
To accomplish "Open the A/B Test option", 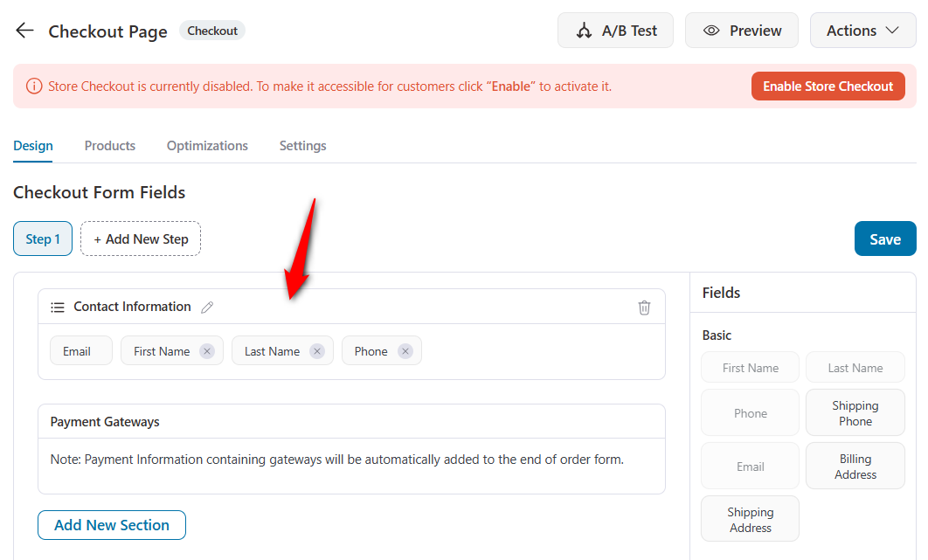I will (x=616, y=31).
